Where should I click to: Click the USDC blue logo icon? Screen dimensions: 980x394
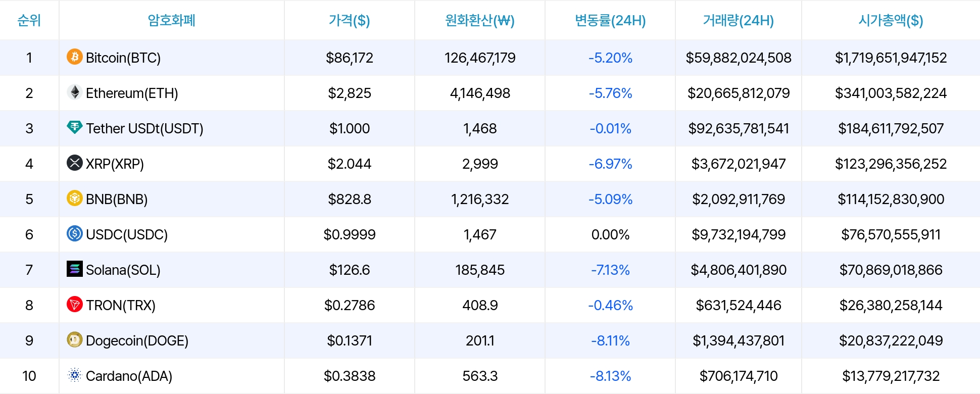[75, 233]
